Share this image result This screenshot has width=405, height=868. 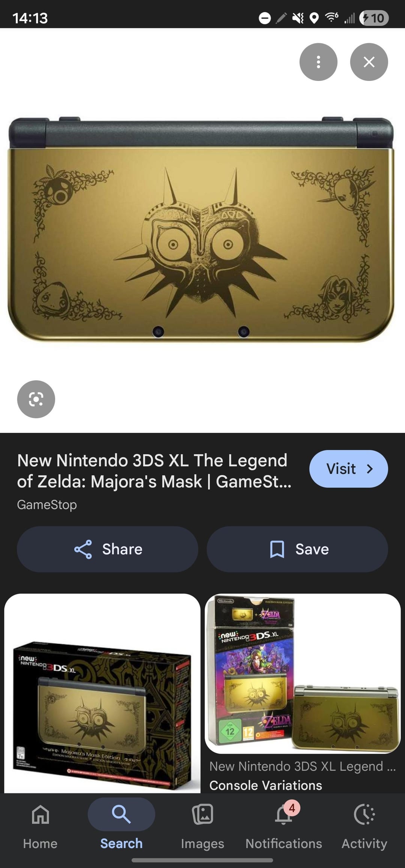[108, 549]
